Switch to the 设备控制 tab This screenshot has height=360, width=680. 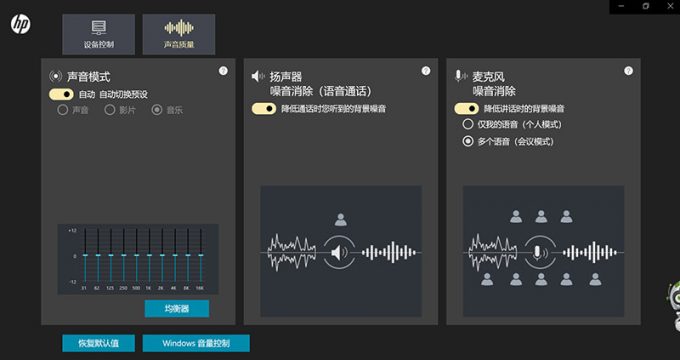click(98, 34)
